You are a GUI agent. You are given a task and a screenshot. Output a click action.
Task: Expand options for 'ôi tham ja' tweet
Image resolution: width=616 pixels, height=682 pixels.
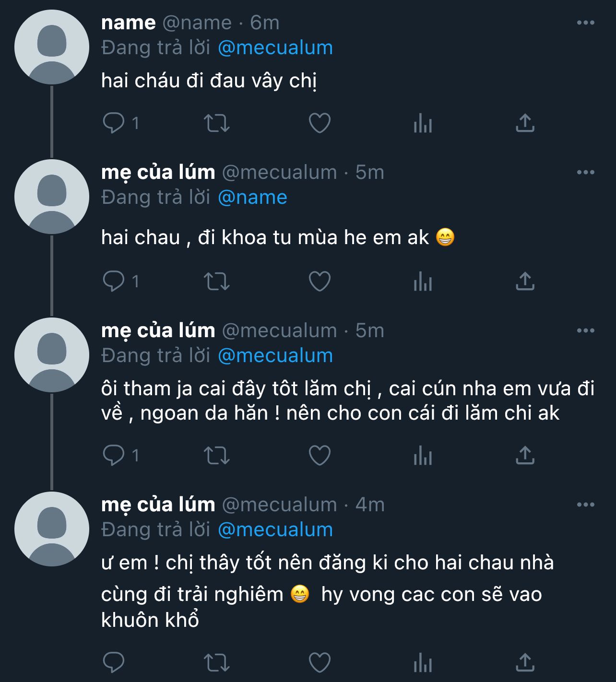tap(585, 330)
